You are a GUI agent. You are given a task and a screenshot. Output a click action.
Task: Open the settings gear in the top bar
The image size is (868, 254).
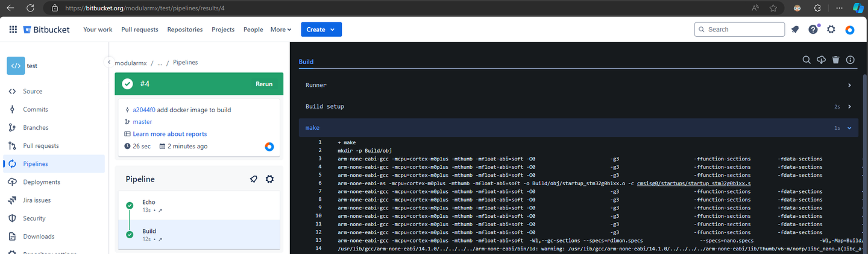click(x=831, y=30)
